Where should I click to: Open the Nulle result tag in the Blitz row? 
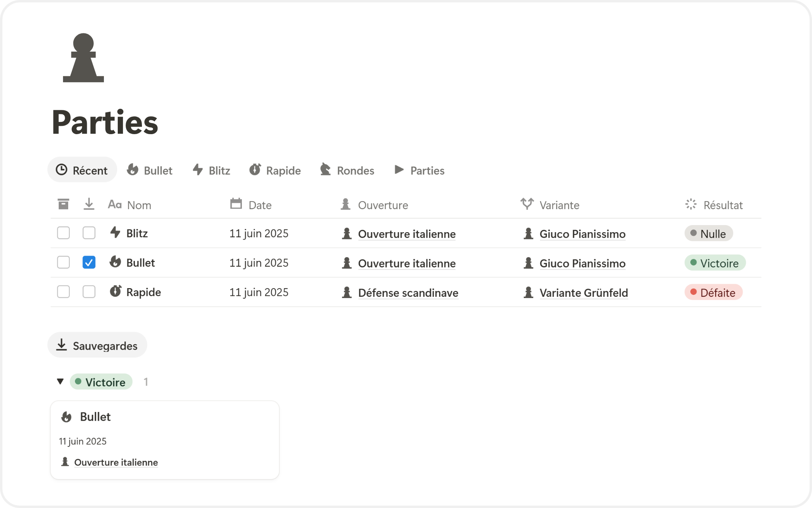pyautogui.click(x=709, y=233)
